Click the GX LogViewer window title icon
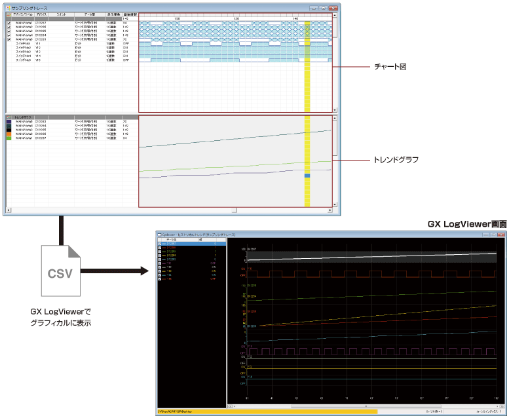Image resolution: width=511 pixels, height=420 pixels. click(x=160, y=234)
